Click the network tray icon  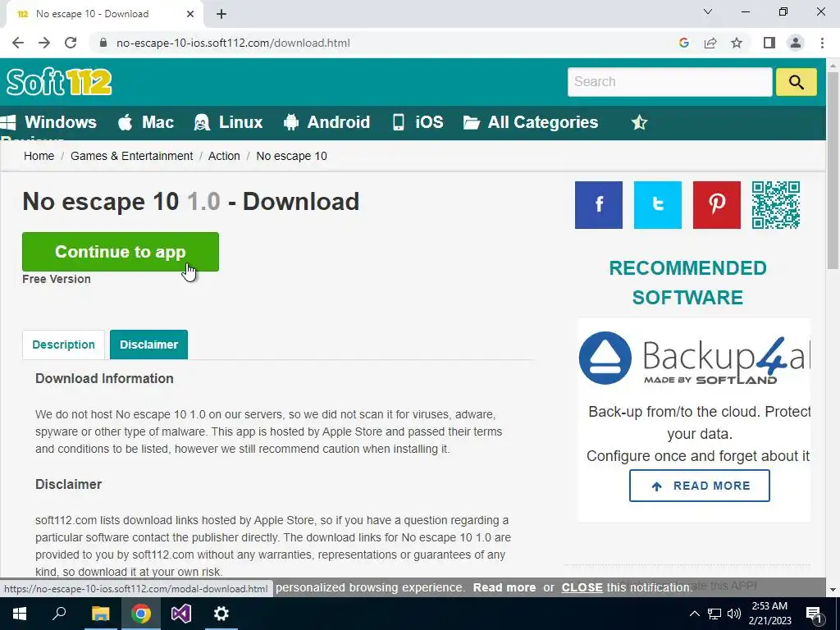coord(714,614)
